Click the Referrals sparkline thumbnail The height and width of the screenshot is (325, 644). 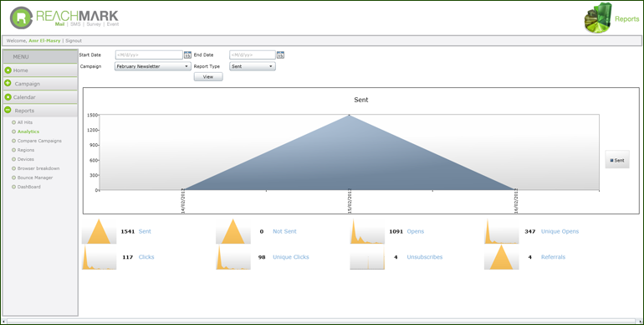[502, 257]
